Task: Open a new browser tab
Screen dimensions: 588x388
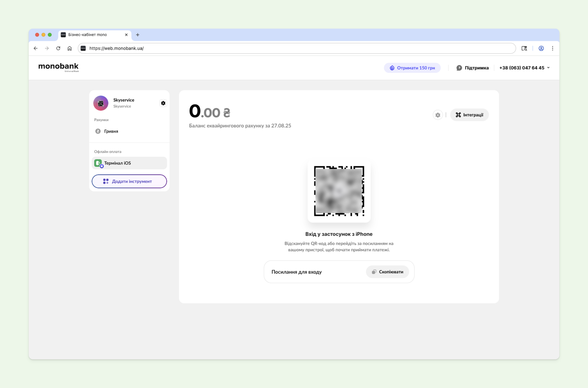Action: [x=137, y=35]
